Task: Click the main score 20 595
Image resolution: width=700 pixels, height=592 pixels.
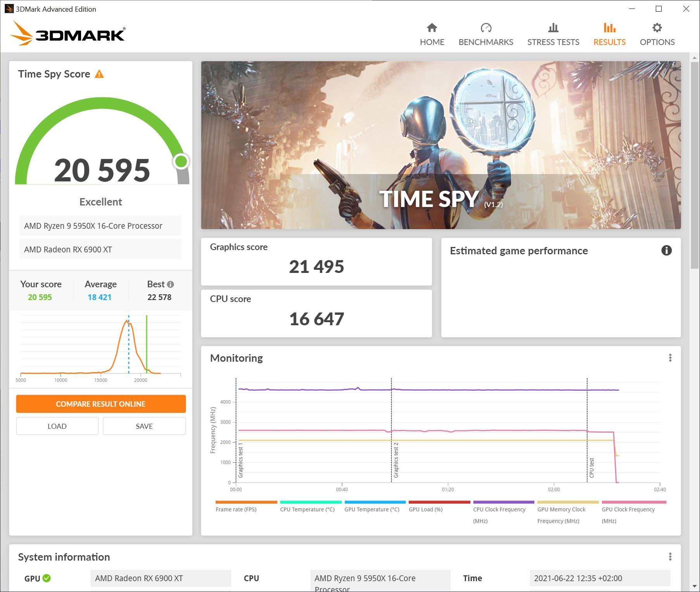Action: pos(102,170)
